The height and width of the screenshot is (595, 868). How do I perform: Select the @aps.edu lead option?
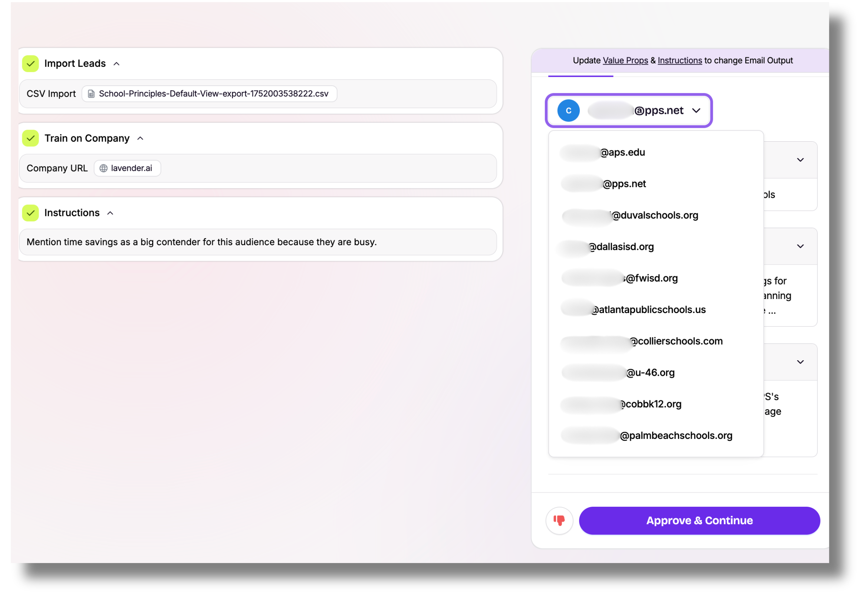tap(622, 152)
